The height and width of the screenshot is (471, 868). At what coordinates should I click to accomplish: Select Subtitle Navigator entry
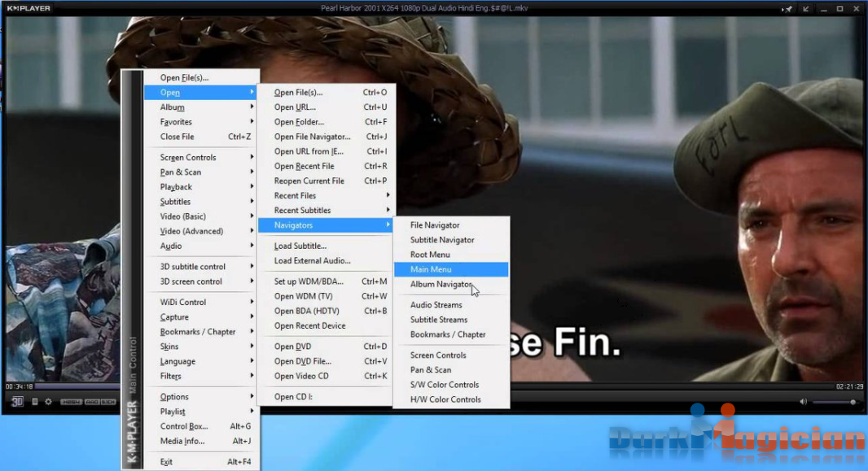pos(451,240)
